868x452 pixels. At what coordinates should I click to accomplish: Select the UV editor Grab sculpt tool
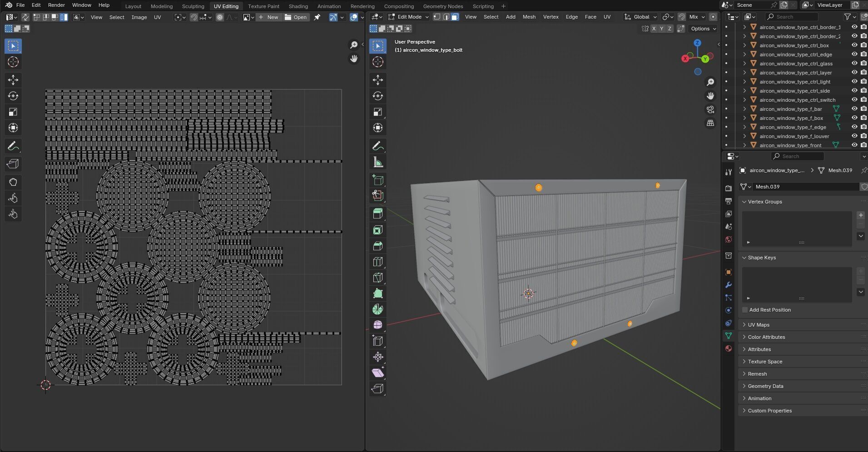[13, 182]
